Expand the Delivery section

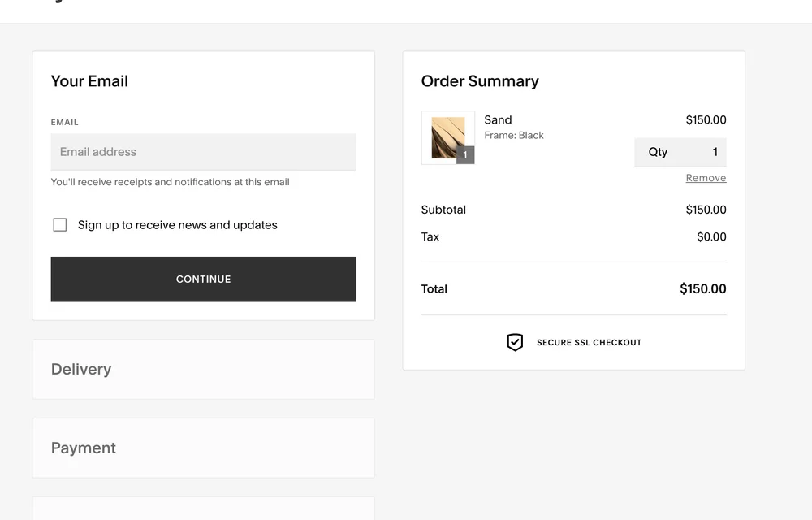click(204, 370)
